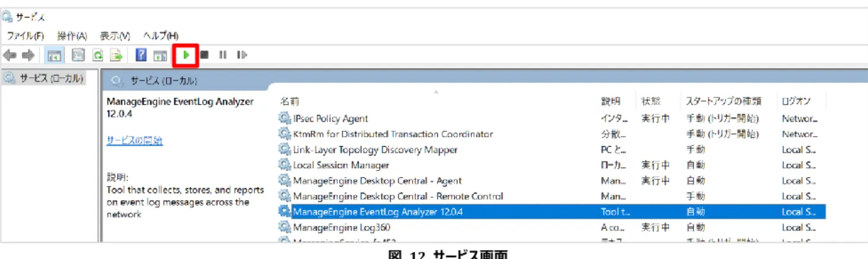Select ManageEngine EventLog Analyzer 12.0.4 row

pyautogui.click(x=552, y=211)
